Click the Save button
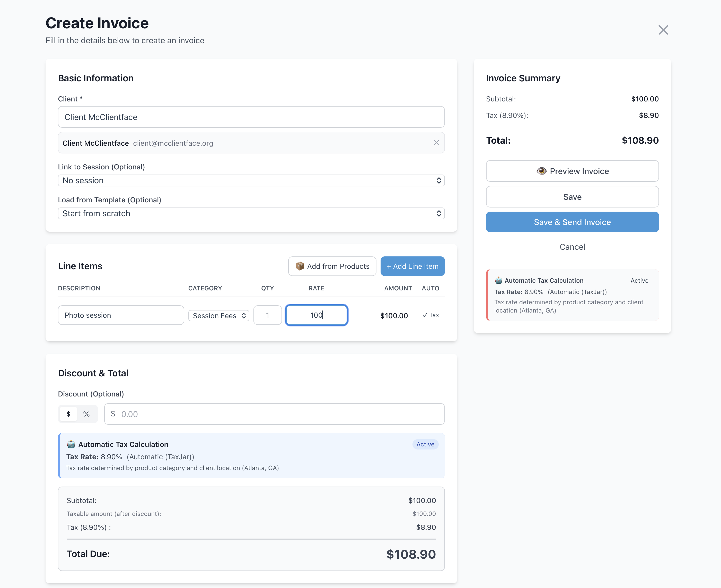The width and height of the screenshot is (721, 588). (572, 197)
